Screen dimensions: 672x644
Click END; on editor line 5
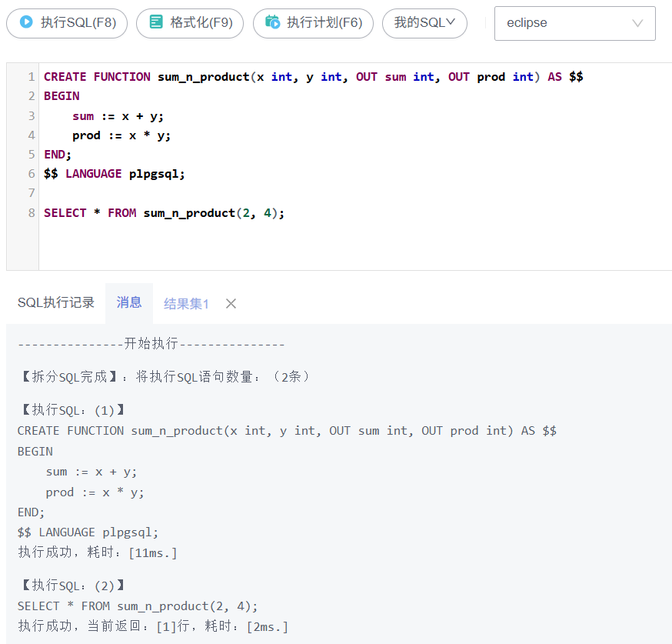point(58,155)
